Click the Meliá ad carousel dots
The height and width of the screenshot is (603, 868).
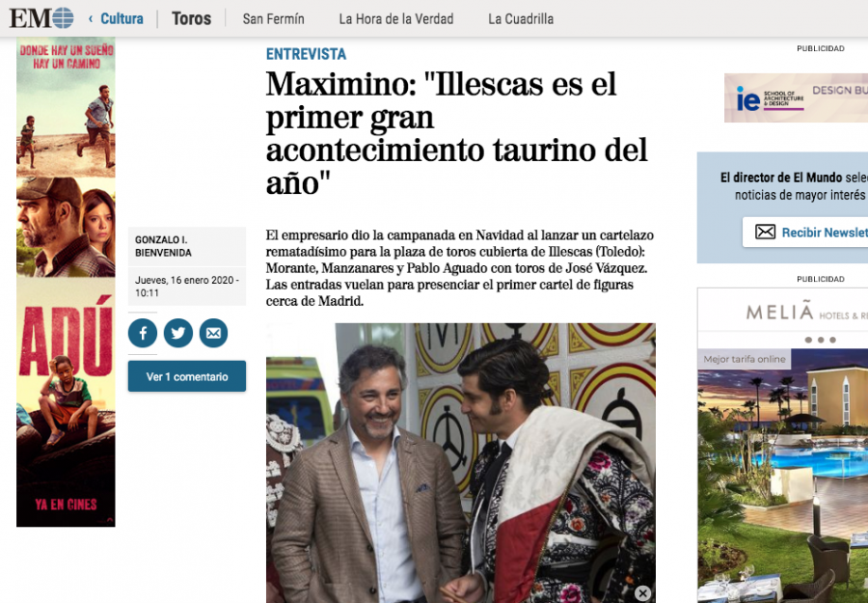click(821, 340)
